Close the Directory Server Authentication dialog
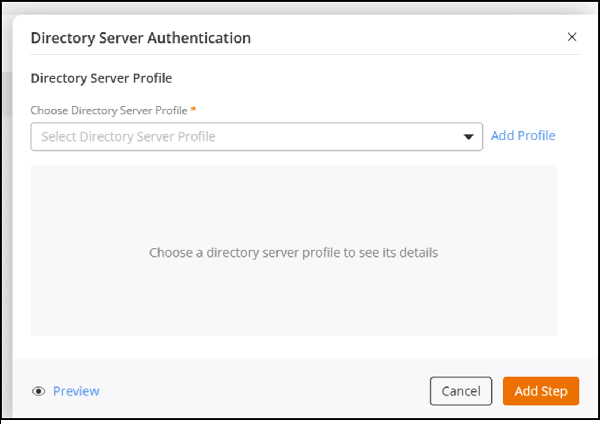 tap(572, 37)
